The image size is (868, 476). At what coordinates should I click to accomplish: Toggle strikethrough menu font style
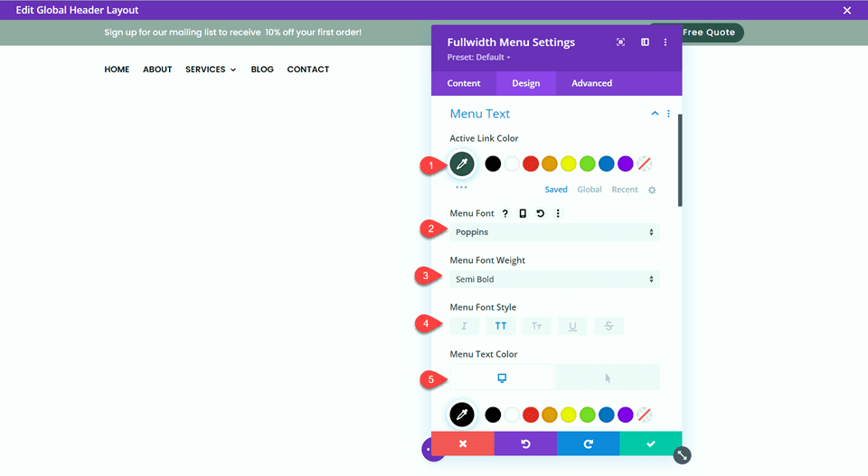(x=609, y=326)
